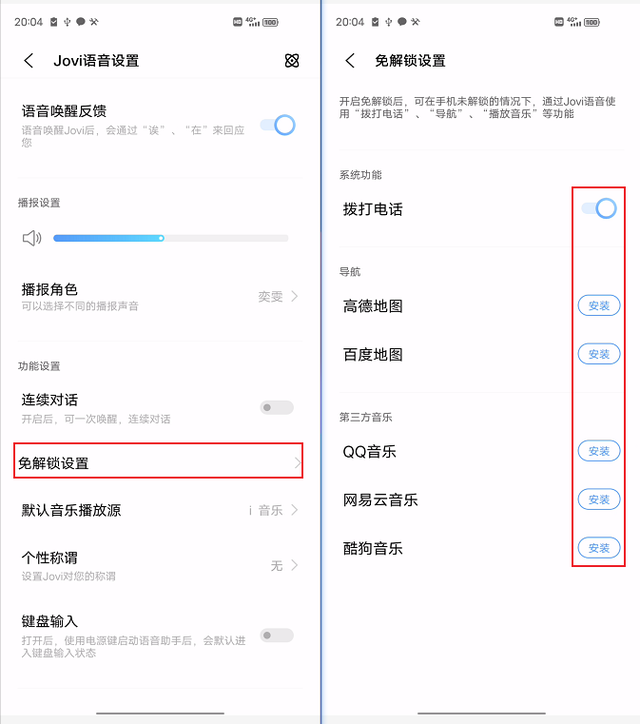The height and width of the screenshot is (724, 640).
Task: Tap 安装 next to QQ音乐
Action: (x=599, y=451)
